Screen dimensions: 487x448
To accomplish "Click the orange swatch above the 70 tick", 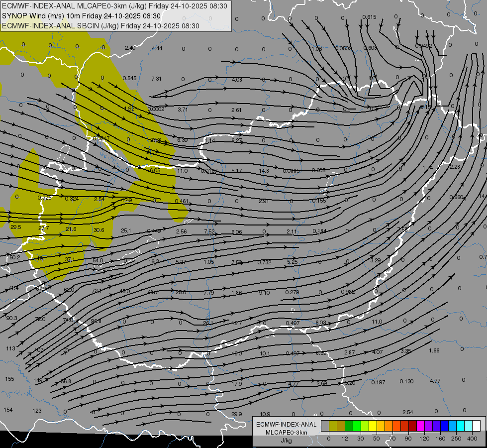I will click(389, 426).
